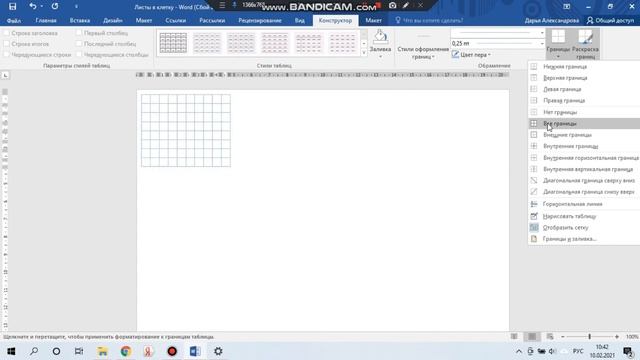Open the Файл tab
The height and width of the screenshot is (360, 640).
[x=13, y=20]
